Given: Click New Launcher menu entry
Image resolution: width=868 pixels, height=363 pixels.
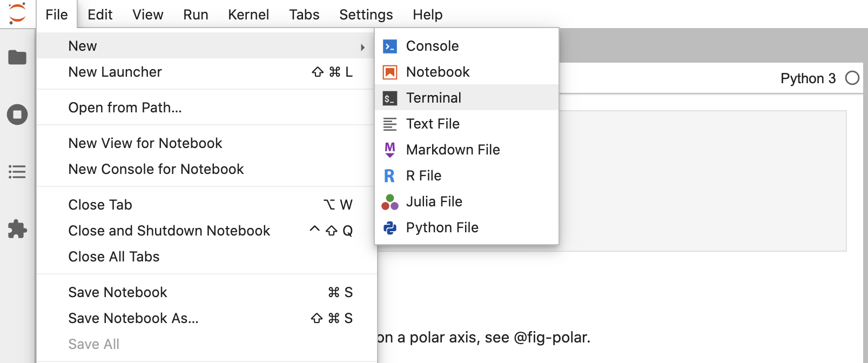Looking at the screenshot, I should click(115, 72).
